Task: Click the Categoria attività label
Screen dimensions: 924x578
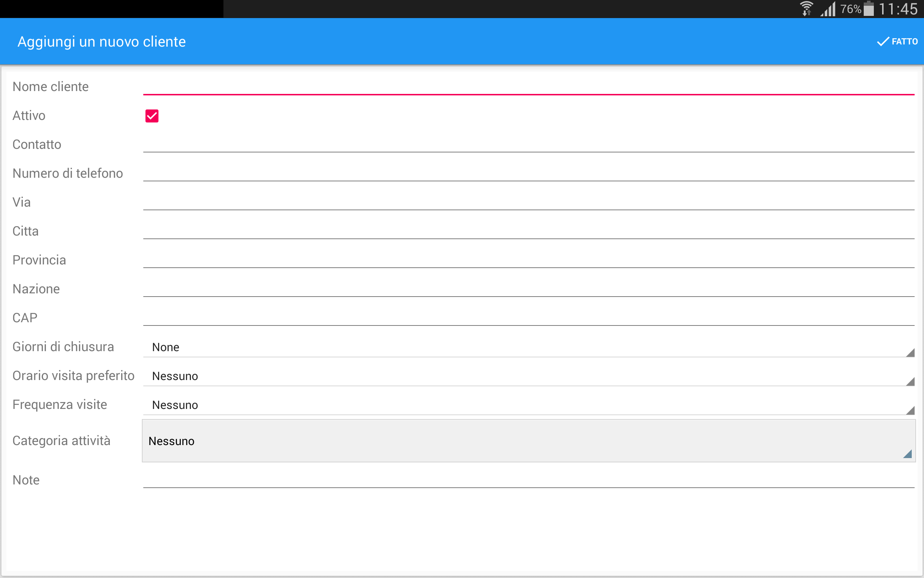Action: pyautogui.click(x=61, y=440)
